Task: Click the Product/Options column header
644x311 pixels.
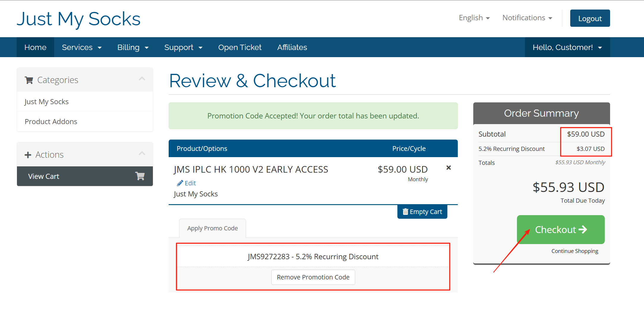Action: (x=202, y=149)
